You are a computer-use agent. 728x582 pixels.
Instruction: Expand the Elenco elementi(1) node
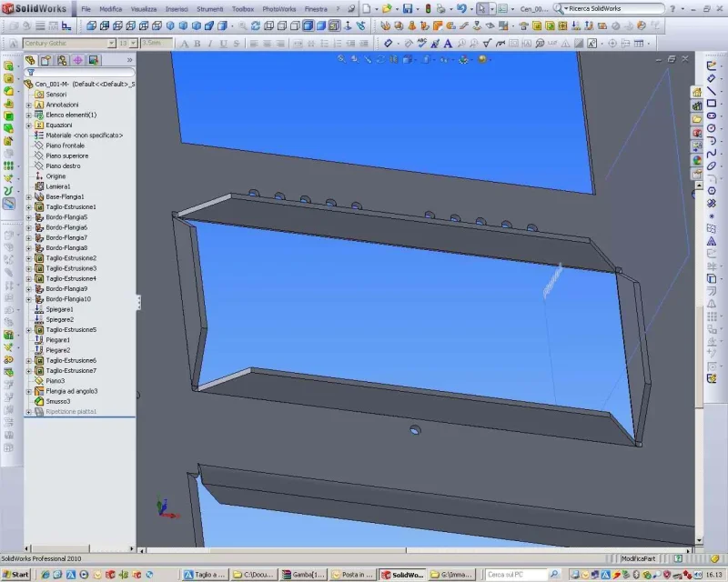click(x=29, y=115)
